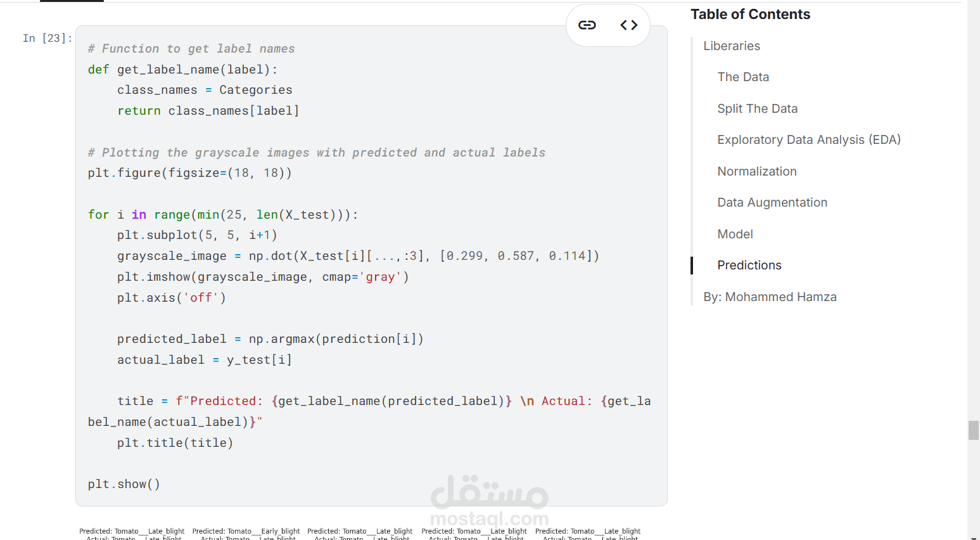This screenshot has height=540, width=980.
Task: Select the active Predictions entry
Action: point(749,266)
